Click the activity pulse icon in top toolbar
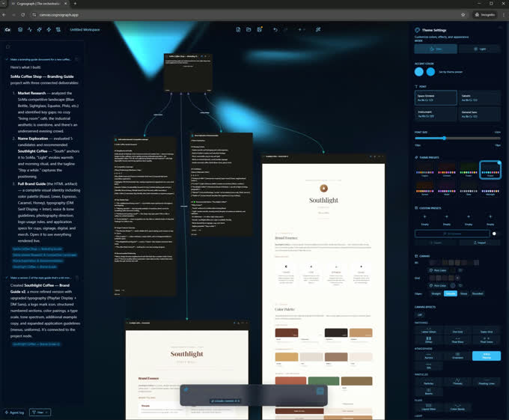This screenshot has width=509, height=420. click(30, 29)
